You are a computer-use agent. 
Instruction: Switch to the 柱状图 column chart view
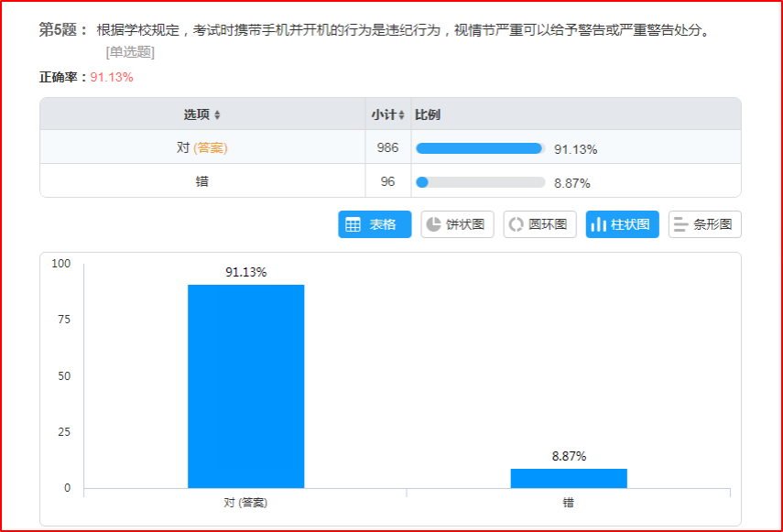click(622, 224)
